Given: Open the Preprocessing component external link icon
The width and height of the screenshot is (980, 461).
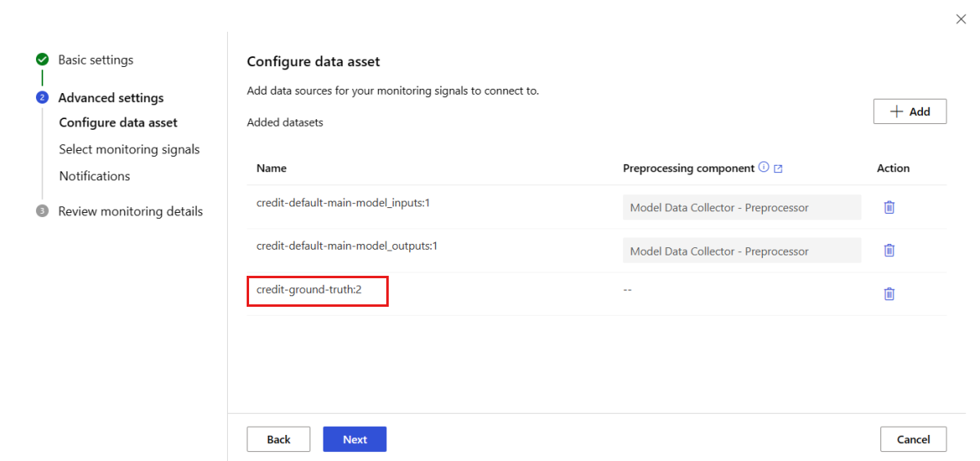Looking at the screenshot, I should point(778,168).
